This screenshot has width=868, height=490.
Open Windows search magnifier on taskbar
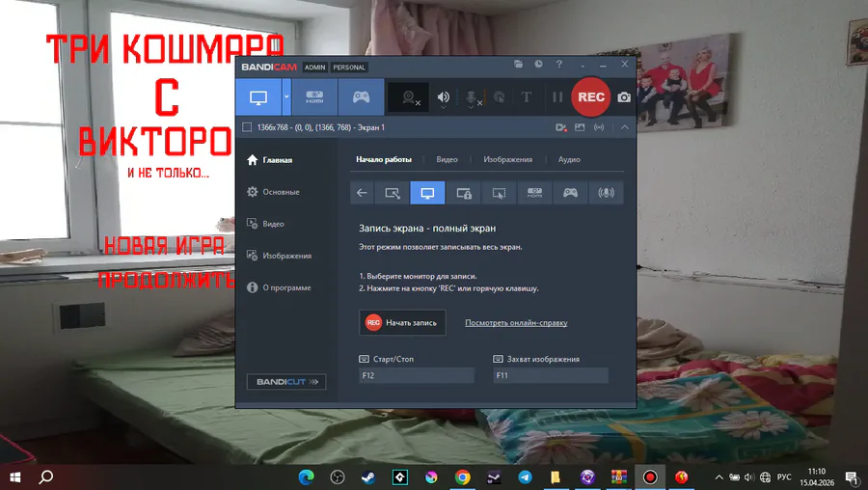[46, 476]
